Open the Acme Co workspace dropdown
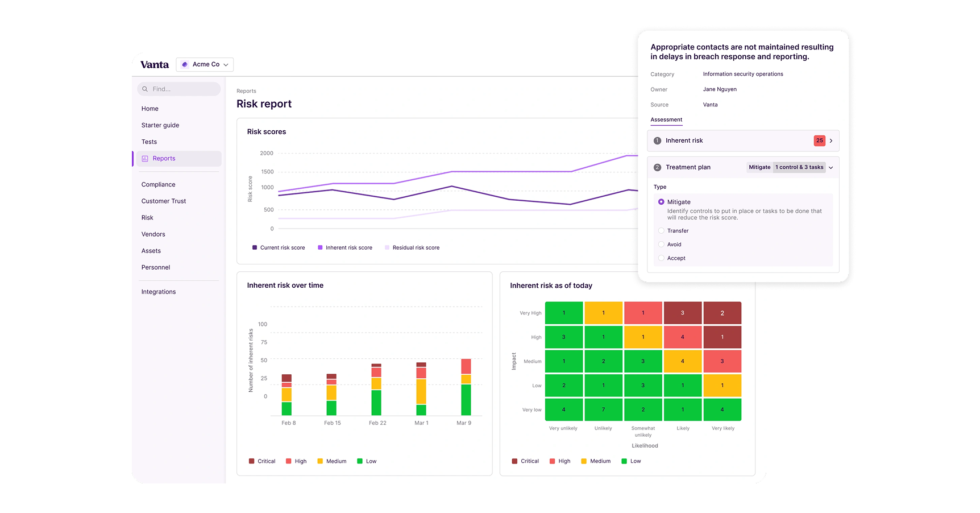 (205, 65)
